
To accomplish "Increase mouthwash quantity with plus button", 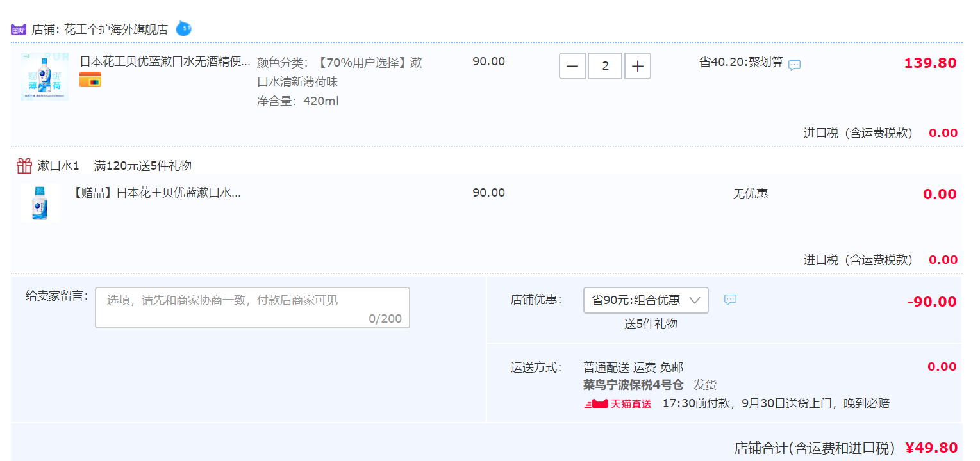I will [x=638, y=66].
